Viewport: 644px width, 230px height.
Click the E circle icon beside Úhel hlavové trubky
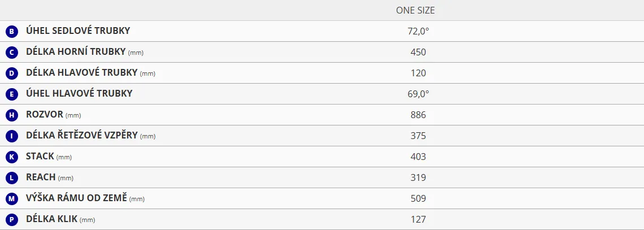coord(12,94)
